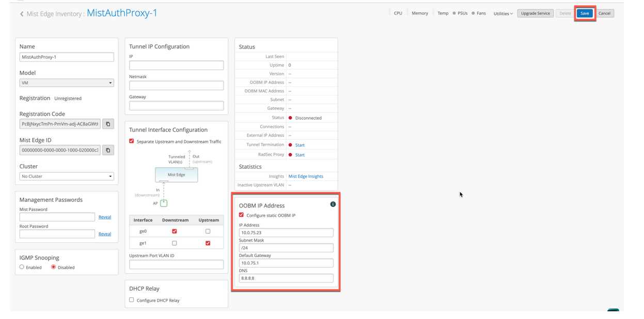Edit DNS field 8.8.8.8

coord(286,278)
